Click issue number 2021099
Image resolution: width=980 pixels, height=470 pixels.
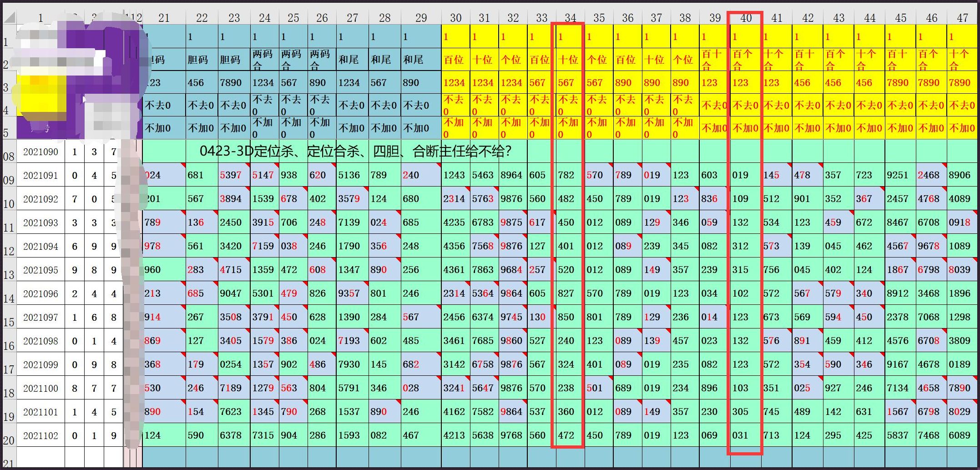[x=40, y=364]
